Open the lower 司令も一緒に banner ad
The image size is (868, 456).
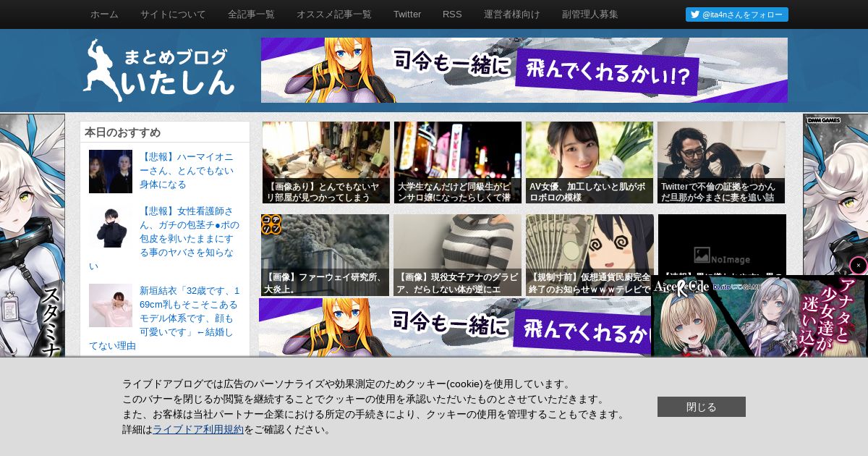pos(455,327)
